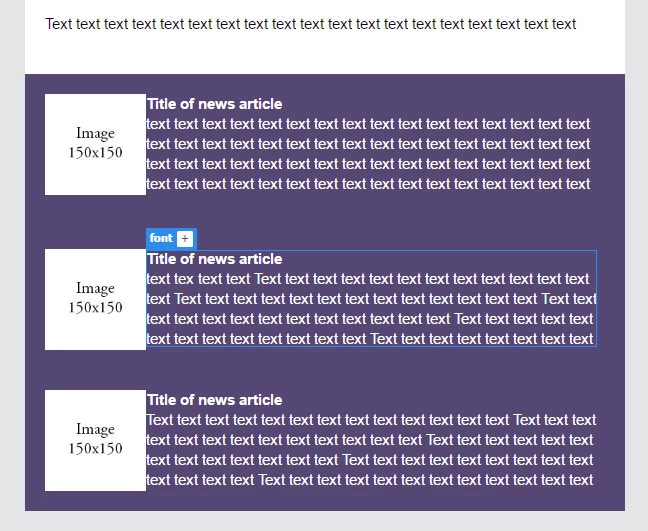Screen dimensions: 648x531
Task: Click the third 'Title of news article' heading
Action: (x=214, y=400)
